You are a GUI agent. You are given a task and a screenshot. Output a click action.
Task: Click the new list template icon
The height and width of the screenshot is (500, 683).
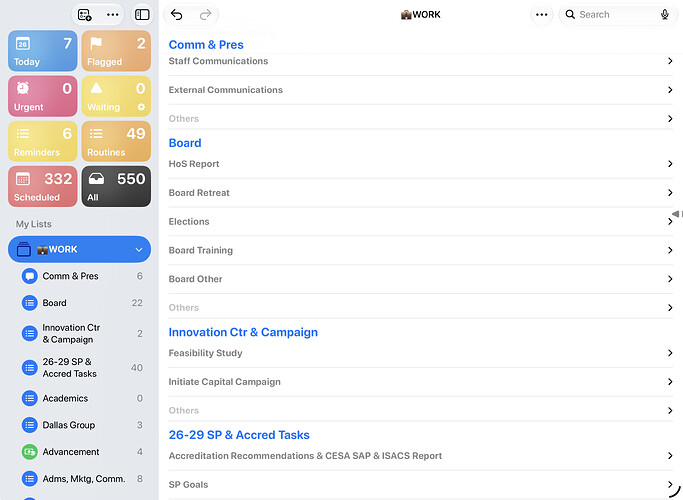(x=85, y=15)
